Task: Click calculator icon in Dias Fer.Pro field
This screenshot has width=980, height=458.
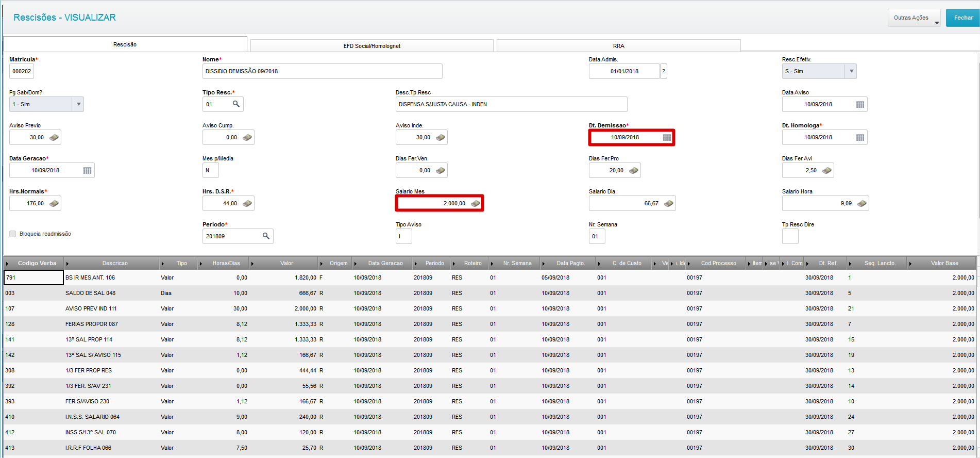Action: [634, 171]
